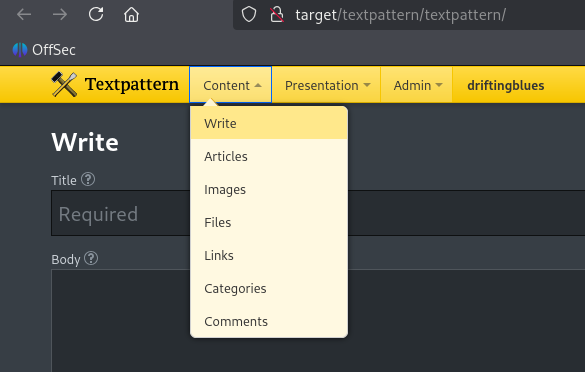Select Categories from the Content menu
585x372 pixels.
coord(269,288)
